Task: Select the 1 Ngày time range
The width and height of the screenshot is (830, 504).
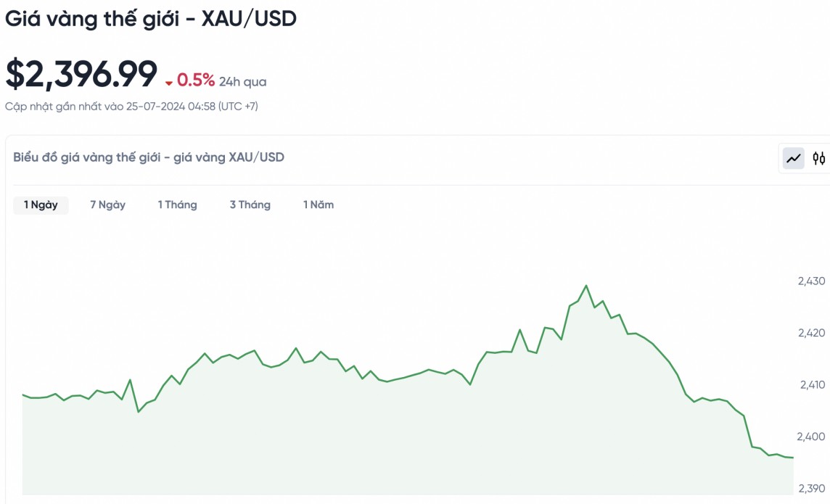Action: (41, 205)
